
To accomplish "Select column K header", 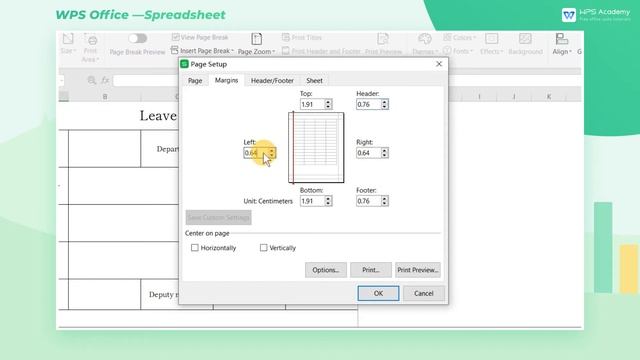I will [x=549, y=97].
